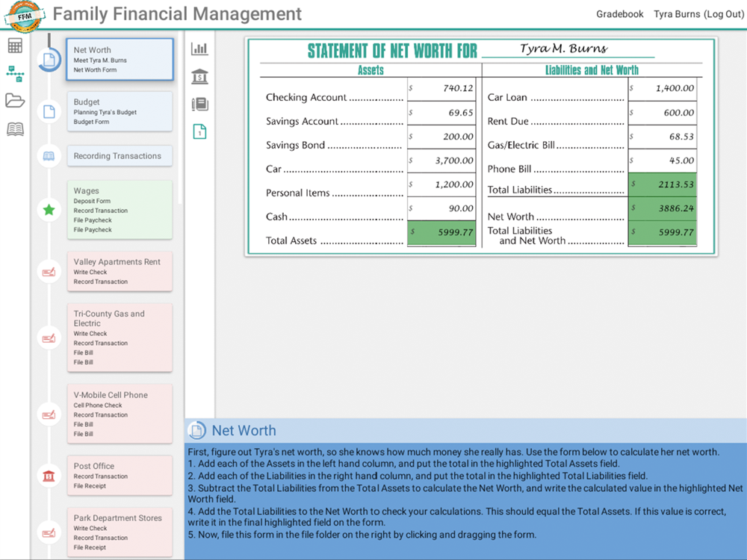This screenshot has height=560, width=747.
Task: Select the green numbered document icon
Action: point(199,131)
